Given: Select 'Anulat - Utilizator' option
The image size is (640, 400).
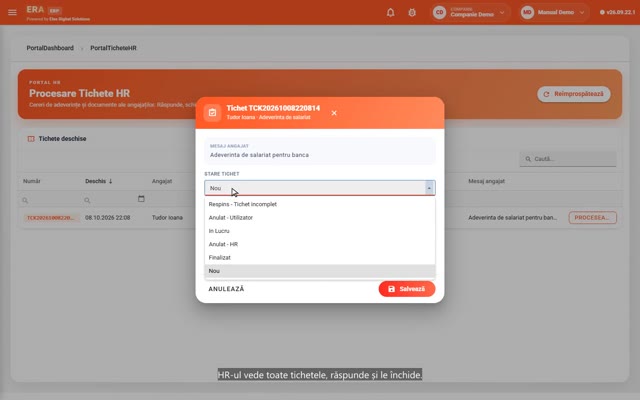Looking at the screenshot, I should 320,218.
